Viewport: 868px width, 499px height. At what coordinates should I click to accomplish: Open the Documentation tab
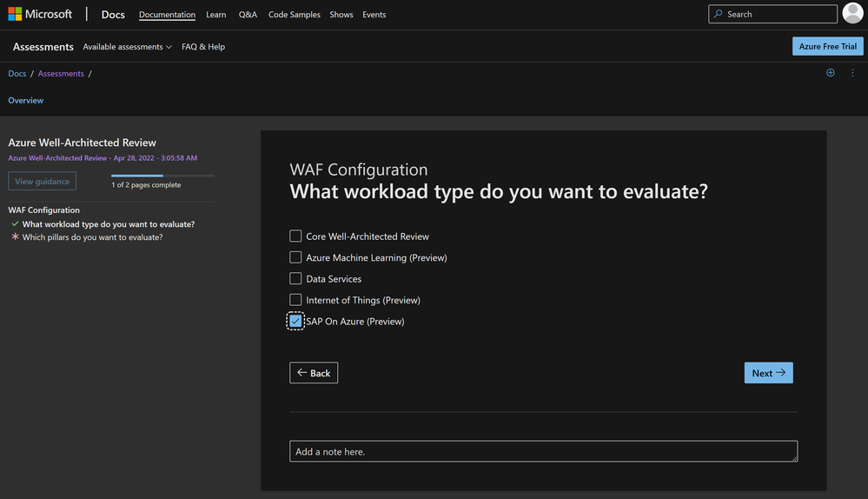coord(167,15)
